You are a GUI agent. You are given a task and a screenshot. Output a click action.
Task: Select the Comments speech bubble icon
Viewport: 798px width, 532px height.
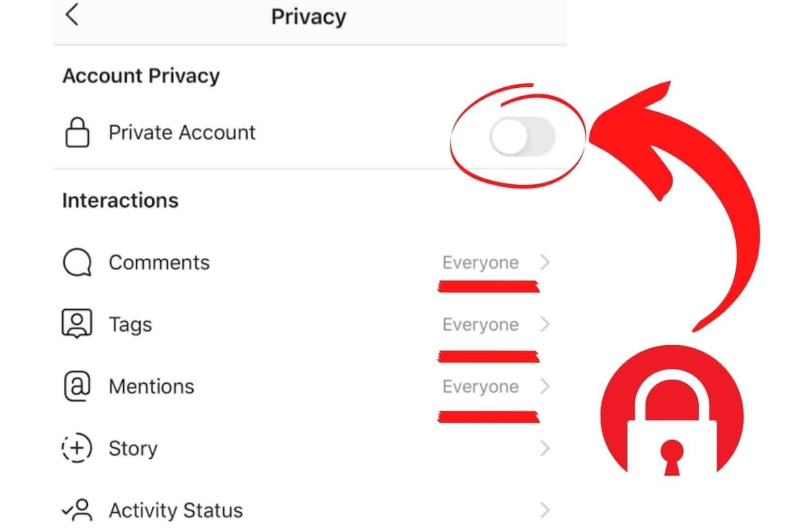[76, 263]
